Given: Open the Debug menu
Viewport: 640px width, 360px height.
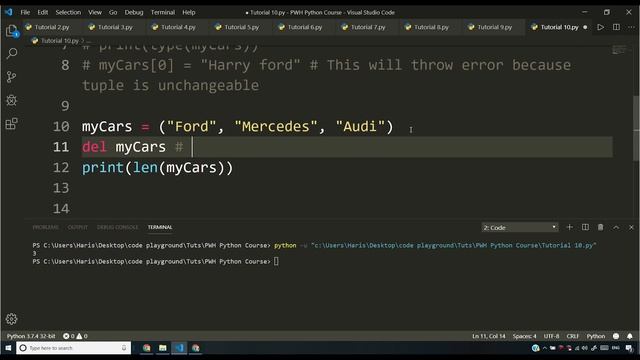Looking at the screenshot, I should [x=134, y=12].
